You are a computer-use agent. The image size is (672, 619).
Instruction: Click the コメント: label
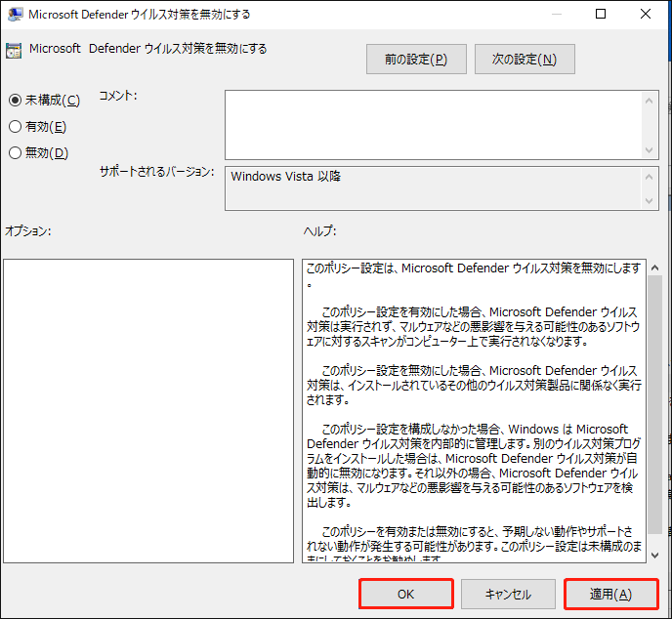click(x=118, y=96)
